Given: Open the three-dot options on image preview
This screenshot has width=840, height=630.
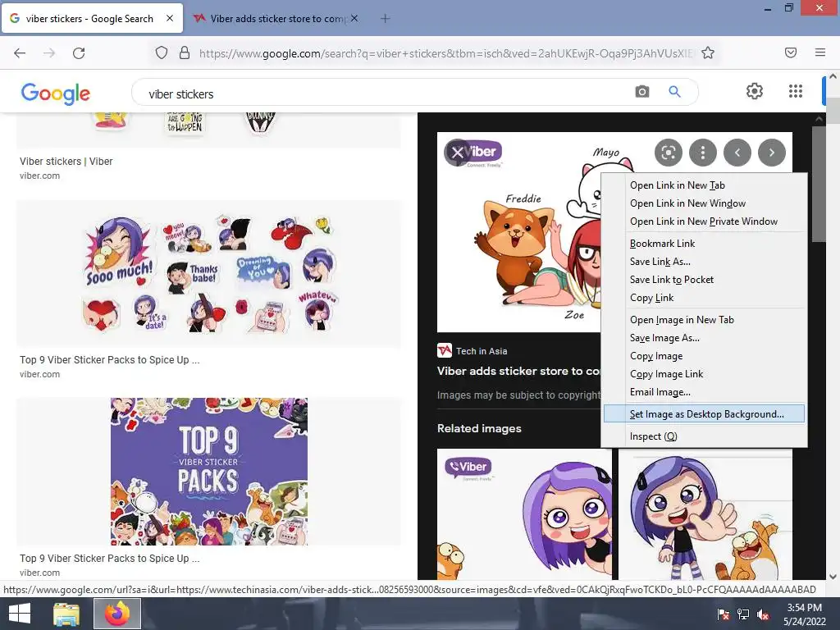Looking at the screenshot, I should [x=703, y=153].
